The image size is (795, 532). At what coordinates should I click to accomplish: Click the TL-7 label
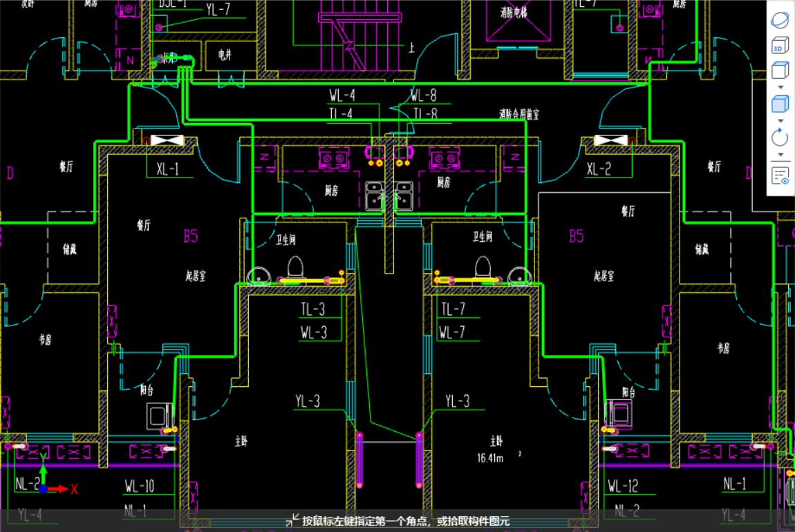tap(453, 309)
